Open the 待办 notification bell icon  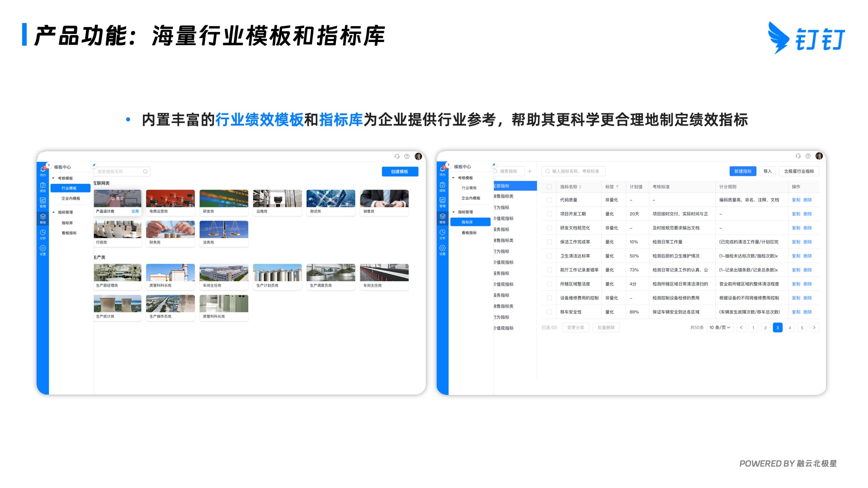tap(42, 169)
